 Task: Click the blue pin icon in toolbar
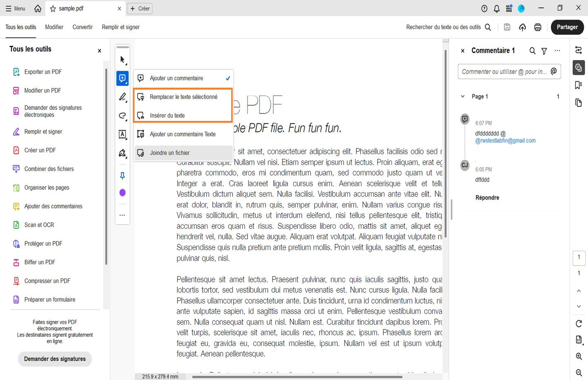click(x=122, y=176)
